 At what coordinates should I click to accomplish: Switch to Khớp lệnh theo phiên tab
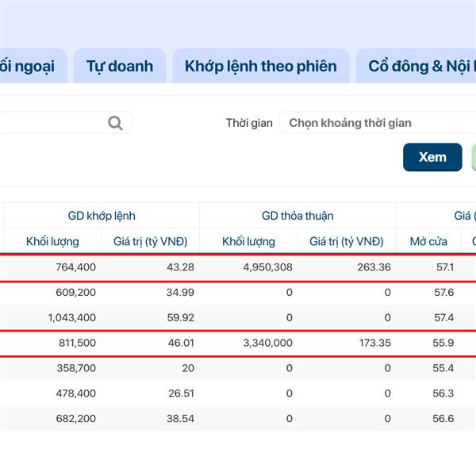click(261, 66)
